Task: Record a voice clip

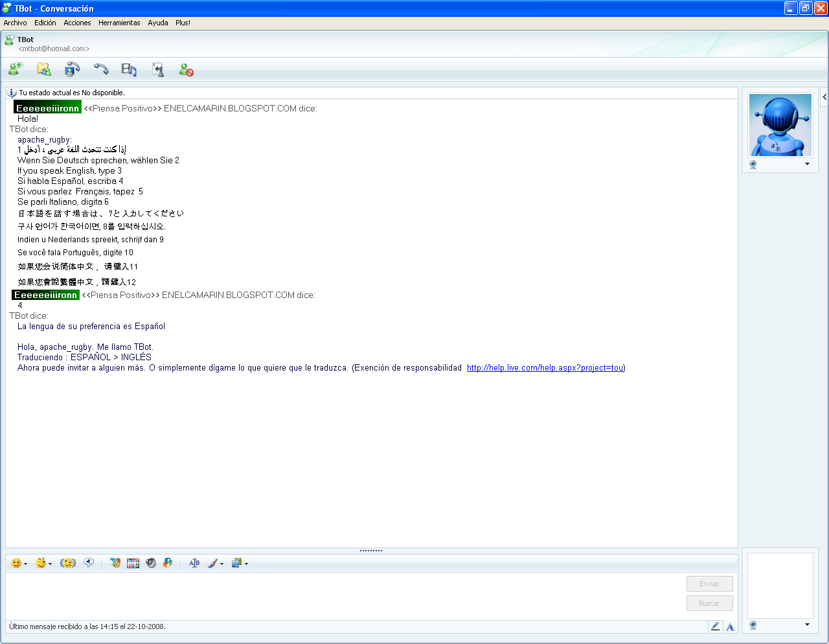Action: tap(89, 563)
